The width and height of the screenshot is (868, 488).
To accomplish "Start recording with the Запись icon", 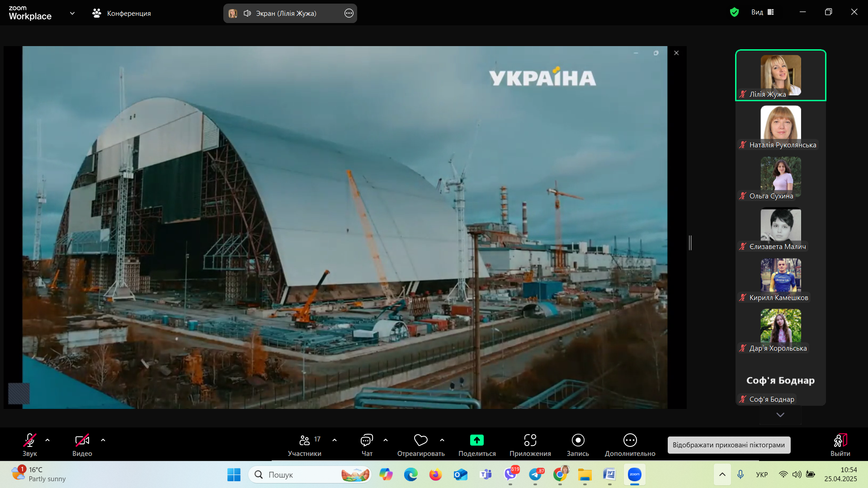I will [x=578, y=440].
